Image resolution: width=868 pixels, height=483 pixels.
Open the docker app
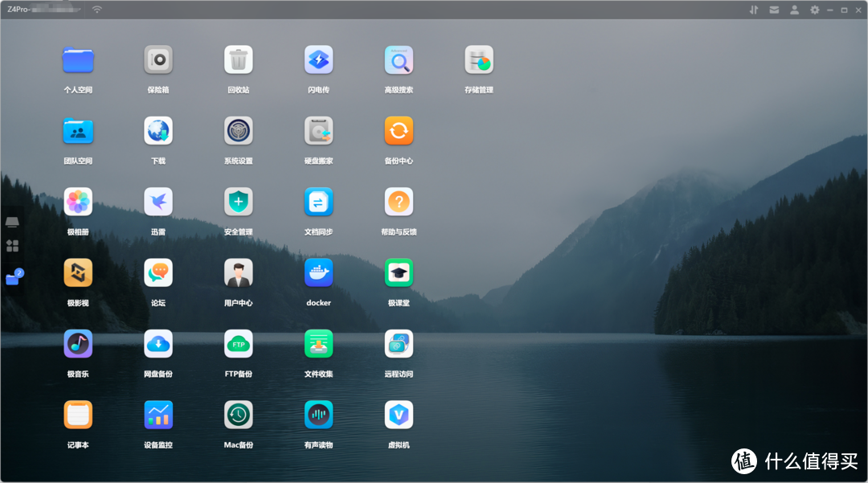[318, 273]
